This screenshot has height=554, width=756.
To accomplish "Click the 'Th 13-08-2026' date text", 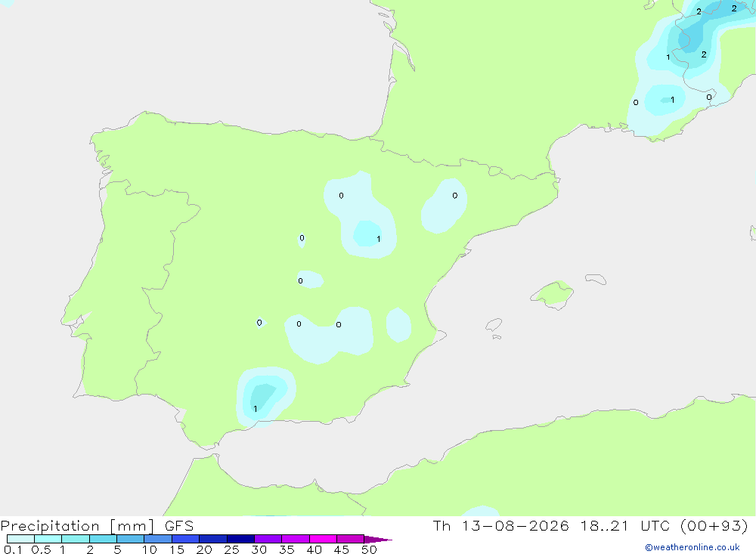I will pyautogui.click(x=500, y=525).
